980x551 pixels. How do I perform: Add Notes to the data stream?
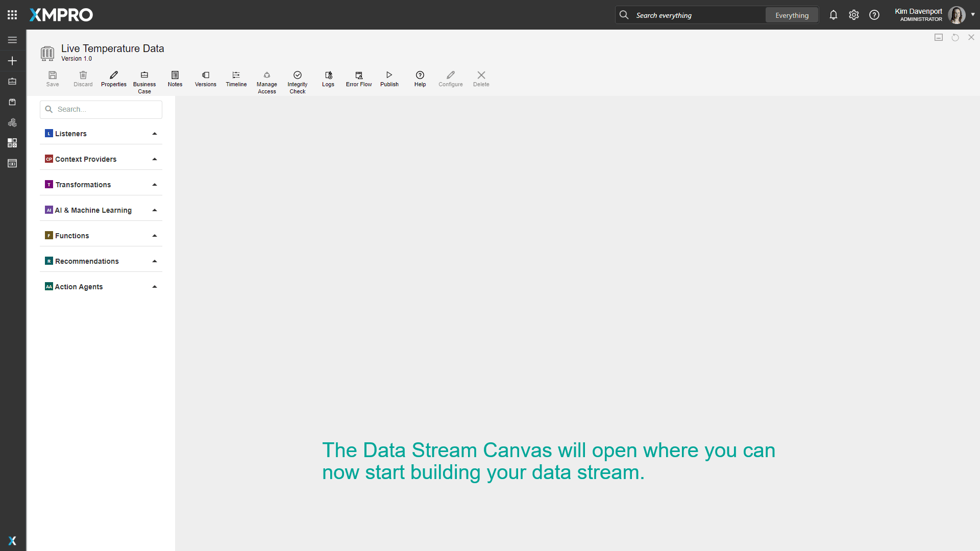(175, 79)
